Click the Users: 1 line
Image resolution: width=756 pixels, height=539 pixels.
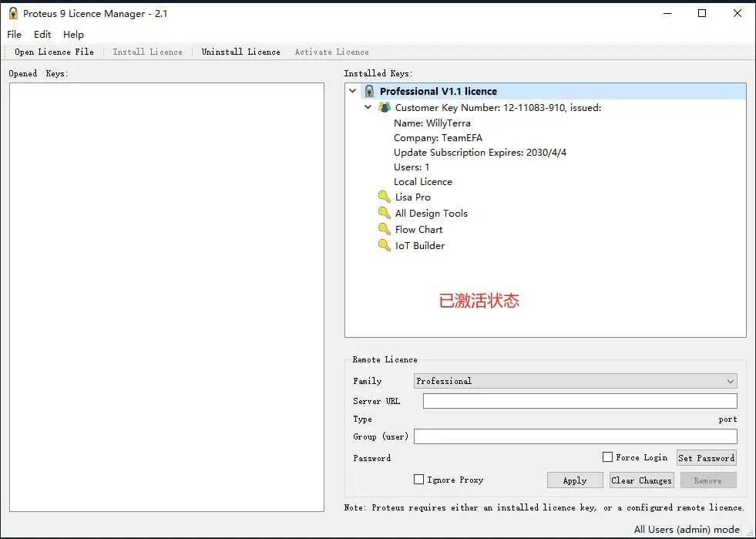coord(412,167)
